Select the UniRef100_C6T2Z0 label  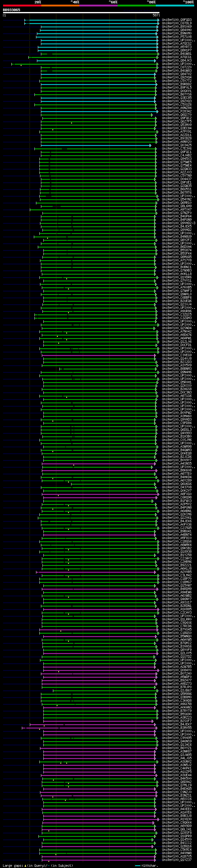pos(177,67)
